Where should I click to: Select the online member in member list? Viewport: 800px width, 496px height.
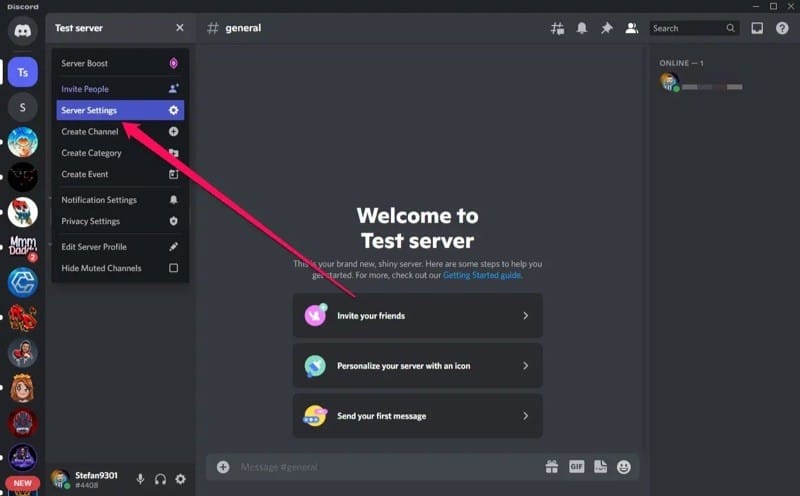(702, 82)
